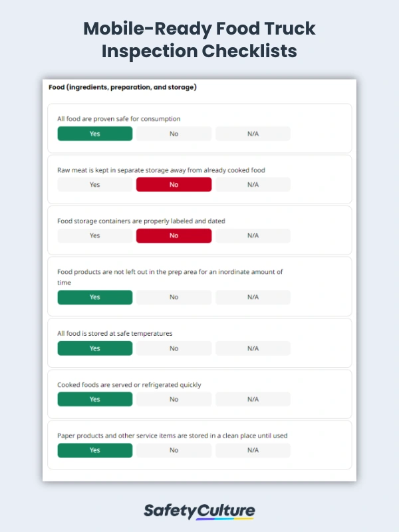Click green Yes for safe temperatures

click(94, 348)
